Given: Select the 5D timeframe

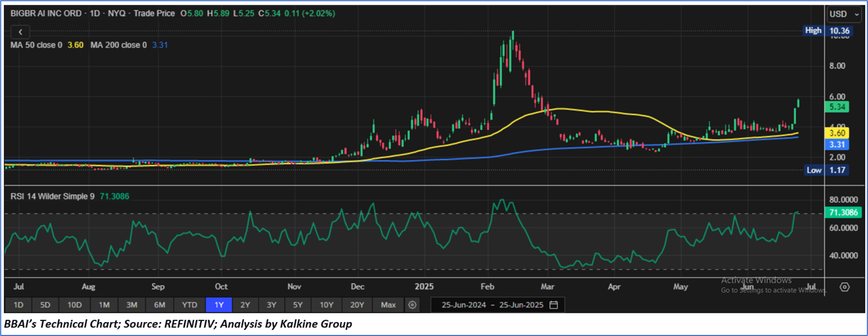Looking at the screenshot, I should coord(45,305).
